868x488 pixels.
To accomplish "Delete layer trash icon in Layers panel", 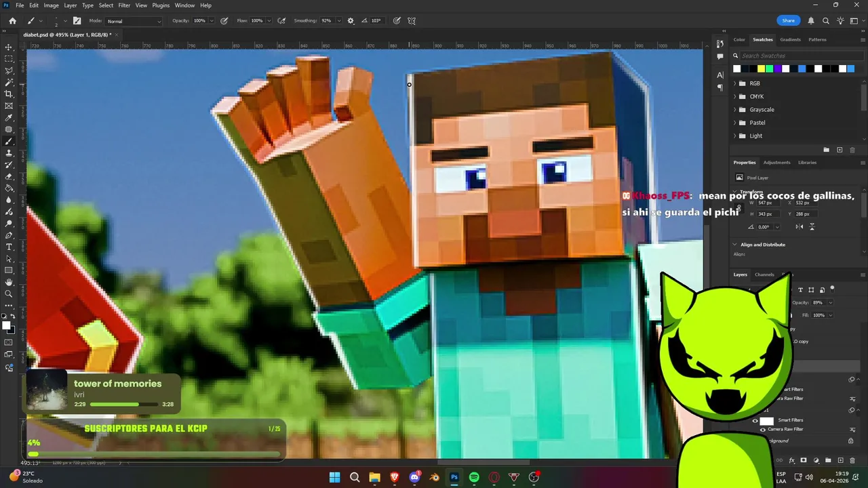I will pos(853,461).
